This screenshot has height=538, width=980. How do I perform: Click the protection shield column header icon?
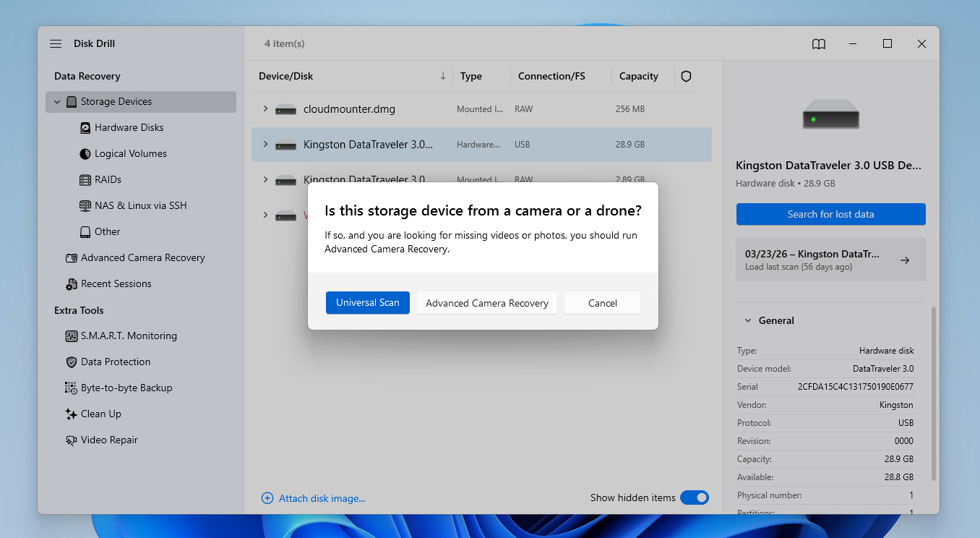[x=687, y=76]
